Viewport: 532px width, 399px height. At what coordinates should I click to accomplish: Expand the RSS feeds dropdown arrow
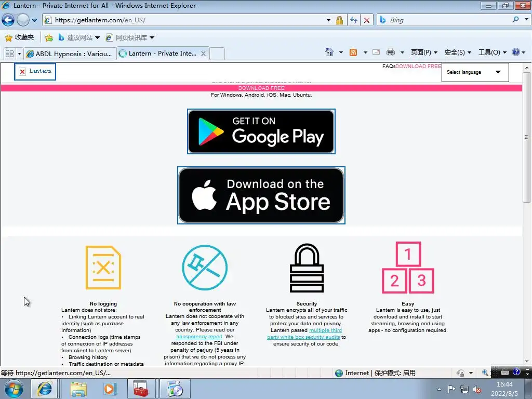(365, 52)
